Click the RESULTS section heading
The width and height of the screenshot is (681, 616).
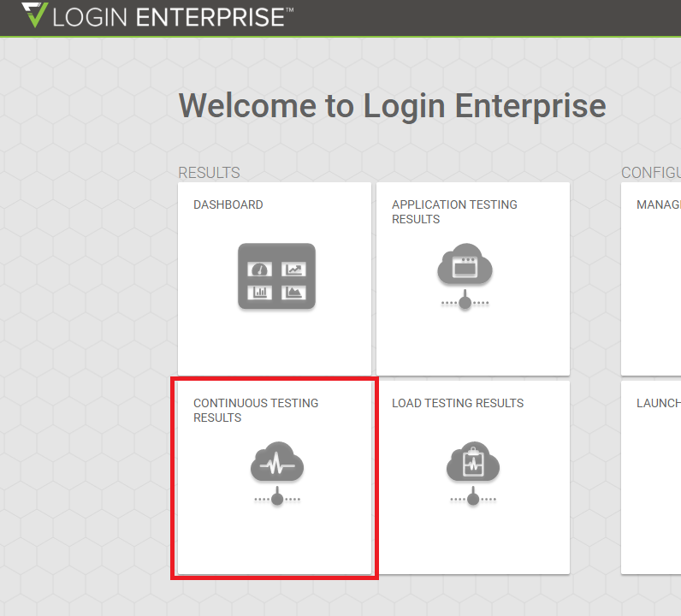pos(209,173)
